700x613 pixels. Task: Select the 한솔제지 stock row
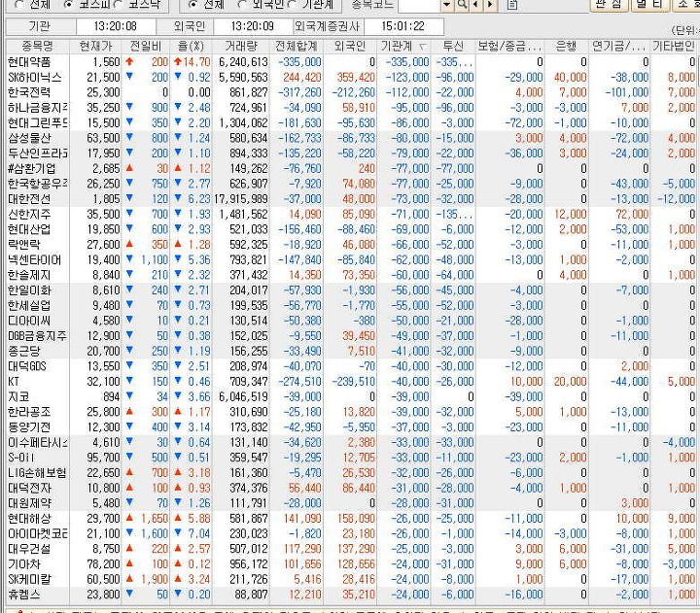click(350, 274)
